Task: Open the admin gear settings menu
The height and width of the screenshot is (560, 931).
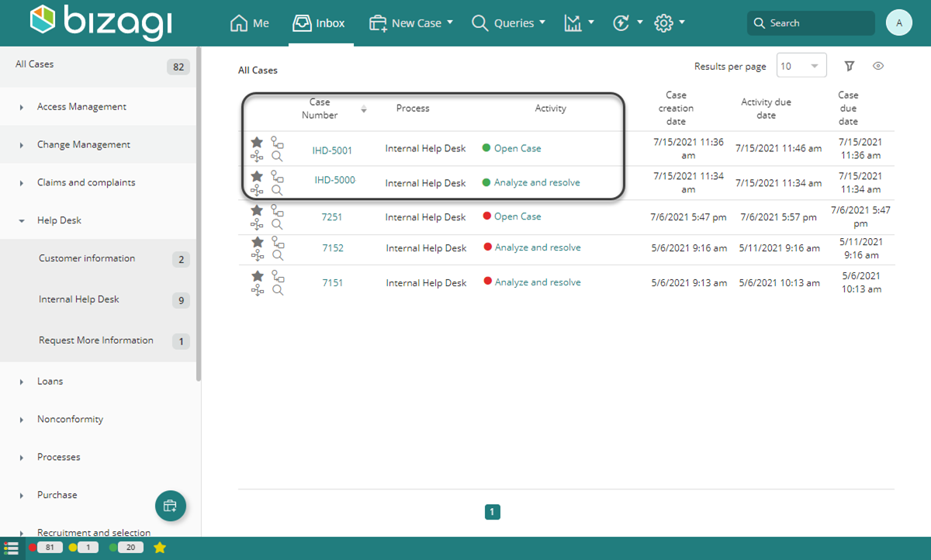Action: 670,23
